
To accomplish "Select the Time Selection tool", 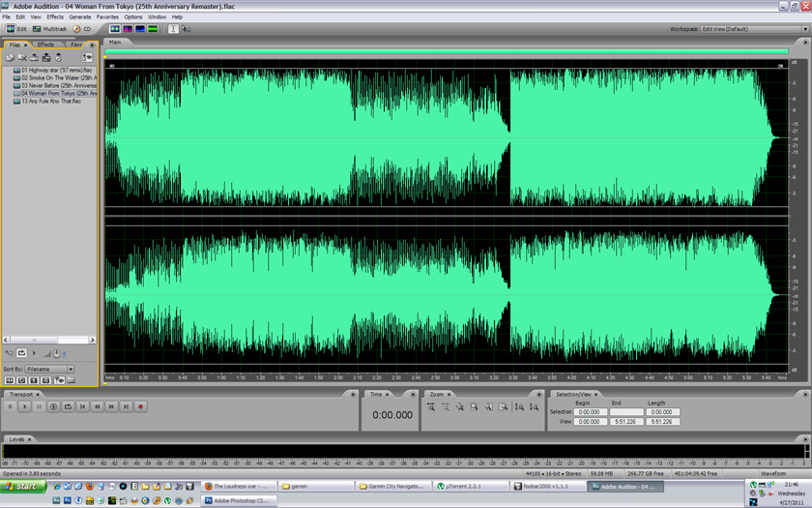I will pyautogui.click(x=173, y=29).
